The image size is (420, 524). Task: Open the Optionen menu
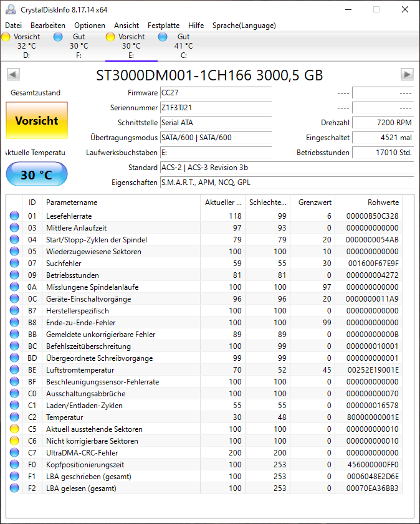click(90, 26)
